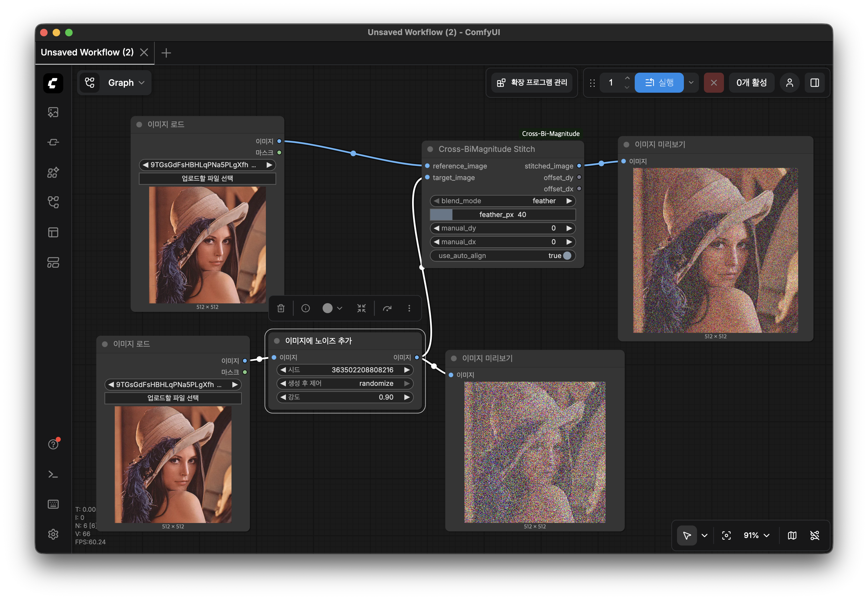This screenshot has width=868, height=600.
Task: Toggle collapse dot on 이미지에 노이즈 추가 node
Action: click(277, 341)
